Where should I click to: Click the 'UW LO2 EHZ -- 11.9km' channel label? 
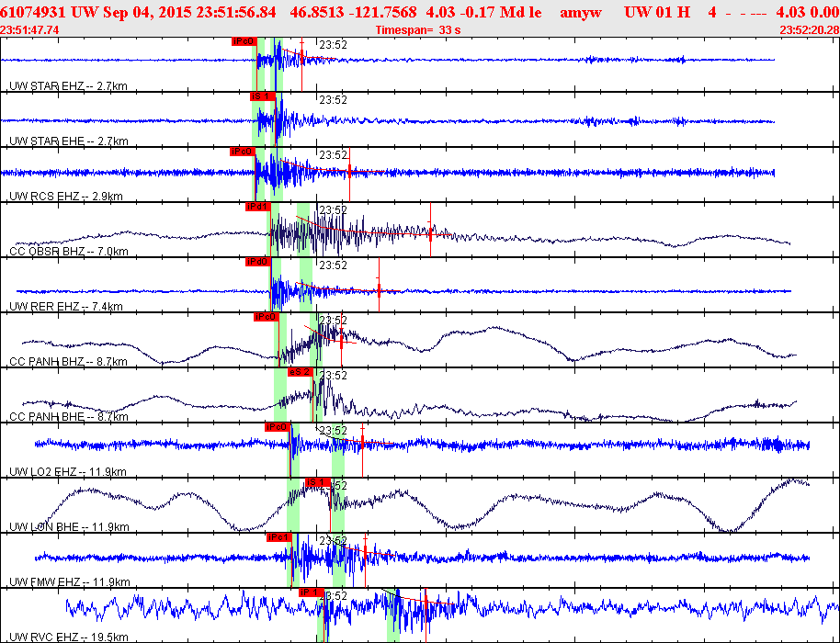[67, 472]
